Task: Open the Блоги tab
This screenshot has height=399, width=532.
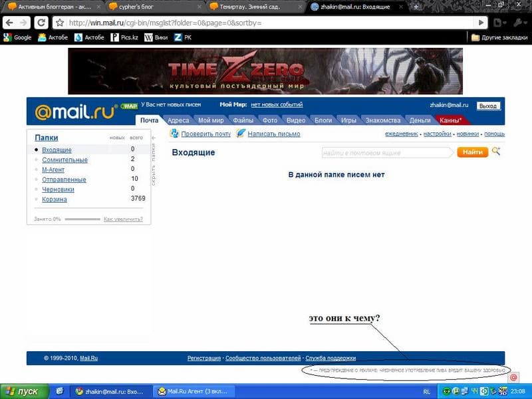Action: point(323,120)
